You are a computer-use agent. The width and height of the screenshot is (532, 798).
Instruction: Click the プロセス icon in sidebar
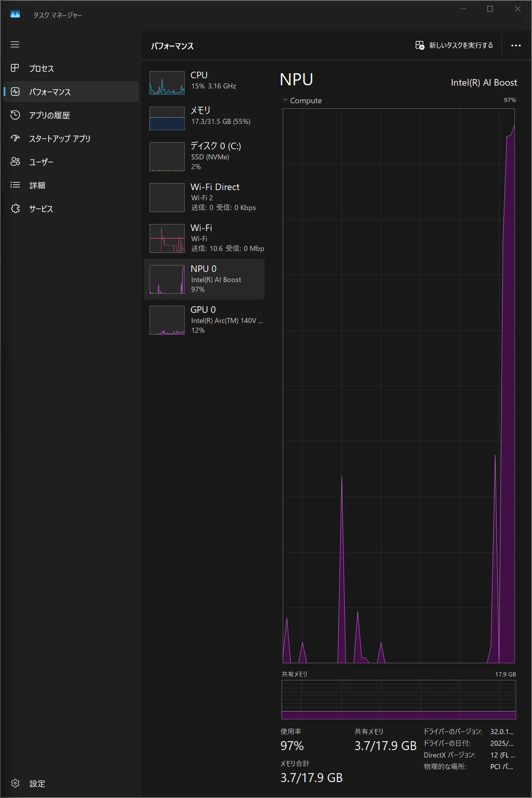point(15,68)
